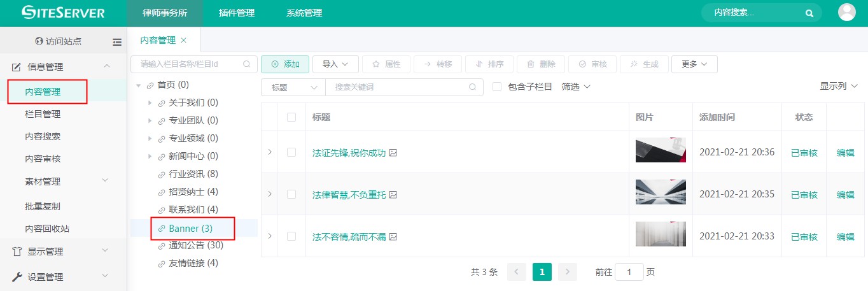
Task: Toggle the sidebar collapse hamburger icon
Action: pyautogui.click(x=117, y=42)
